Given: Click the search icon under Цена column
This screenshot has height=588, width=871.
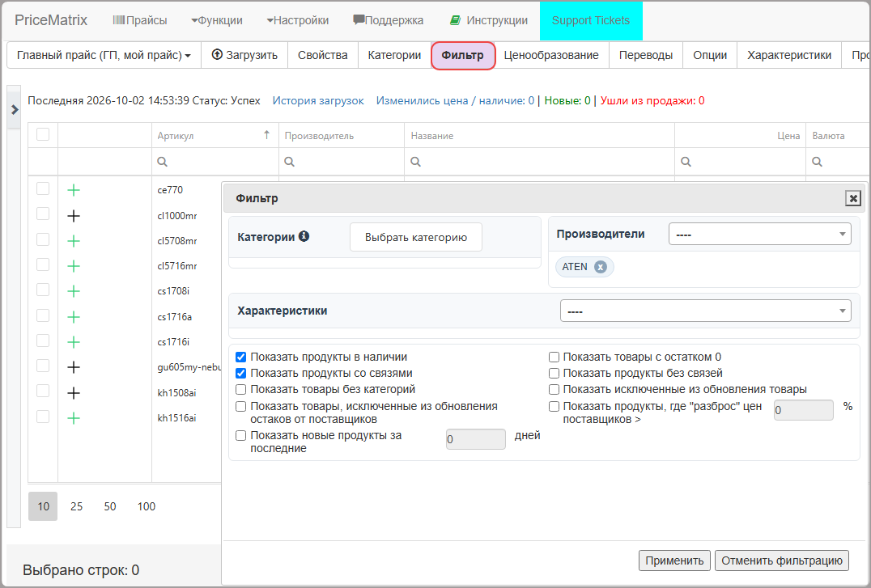Looking at the screenshot, I should (686, 162).
